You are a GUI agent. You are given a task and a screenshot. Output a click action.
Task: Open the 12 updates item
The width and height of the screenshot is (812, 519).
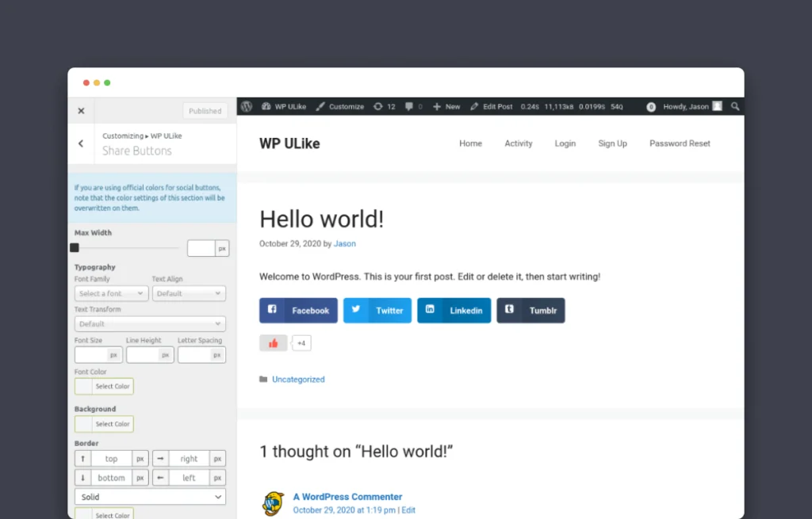pyautogui.click(x=385, y=107)
